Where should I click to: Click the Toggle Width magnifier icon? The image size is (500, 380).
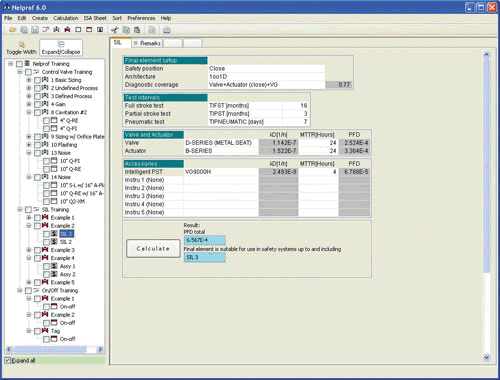22,44
